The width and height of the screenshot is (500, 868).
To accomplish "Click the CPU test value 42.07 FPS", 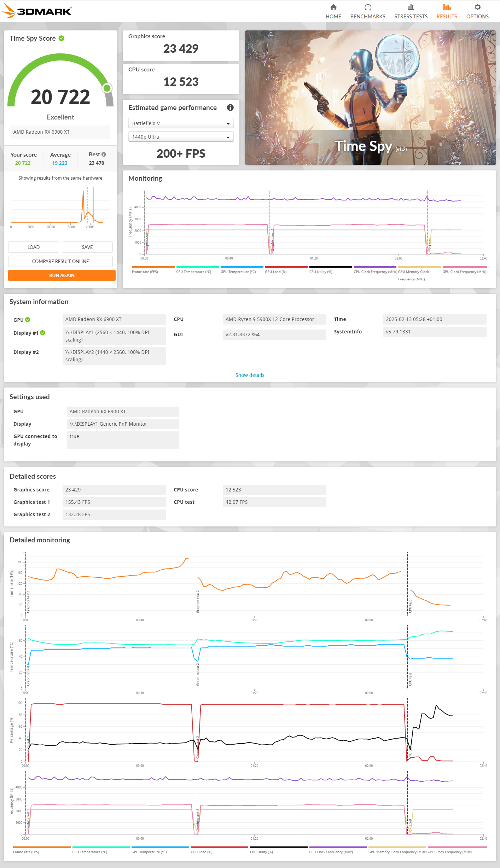I will (274, 502).
